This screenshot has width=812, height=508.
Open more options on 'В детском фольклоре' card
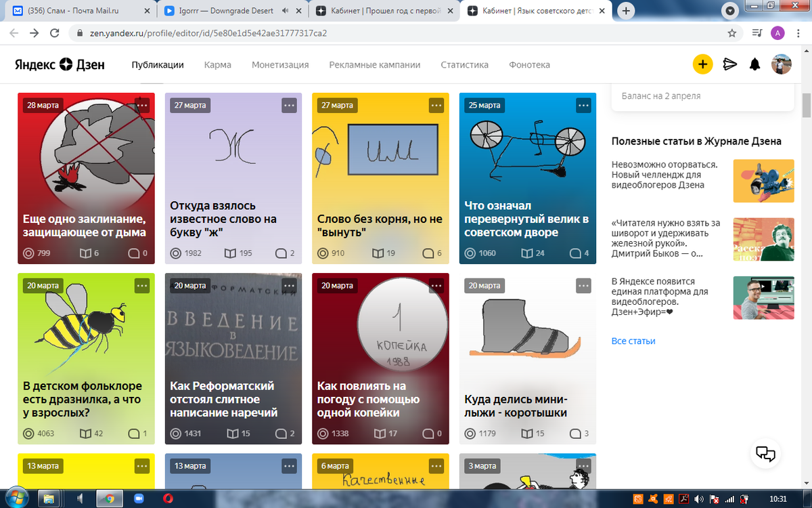(141, 285)
